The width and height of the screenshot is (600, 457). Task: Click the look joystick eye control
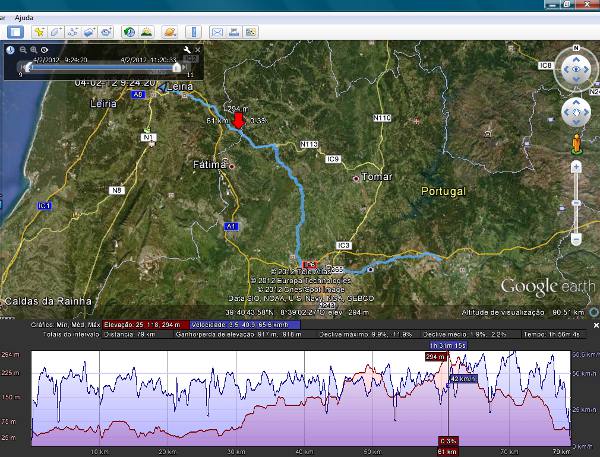click(x=576, y=69)
